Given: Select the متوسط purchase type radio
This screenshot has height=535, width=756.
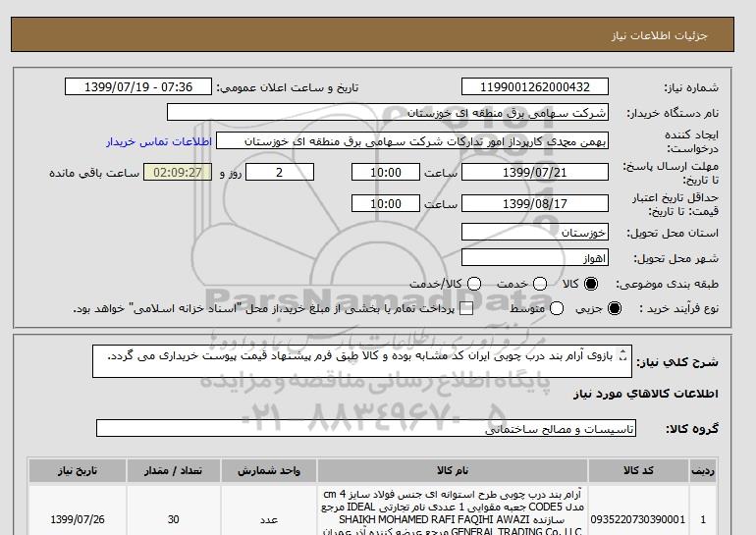Looking at the screenshot, I should [x=557, y=308].
